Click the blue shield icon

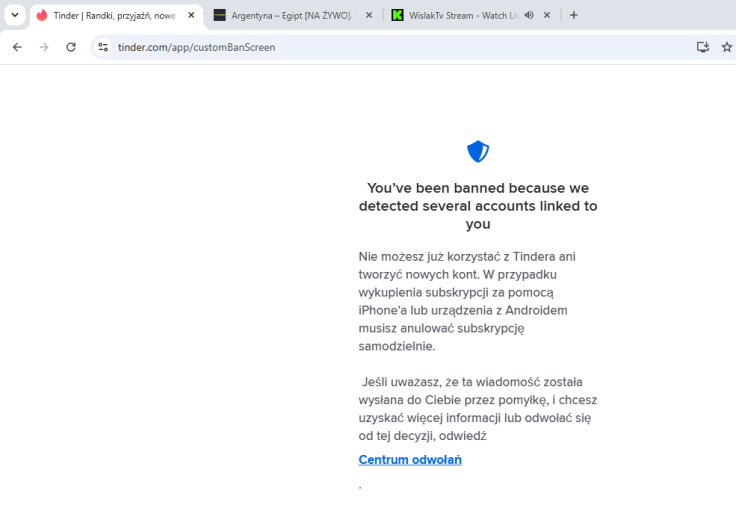click(478, 152)
